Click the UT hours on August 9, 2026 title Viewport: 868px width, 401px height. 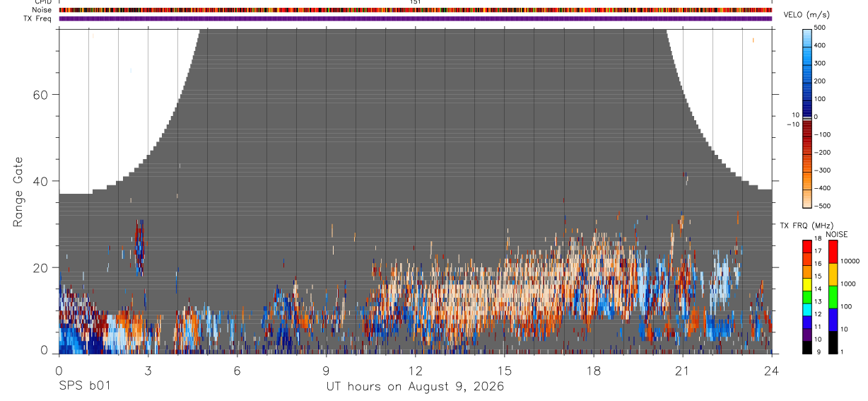[x=415, y=386]
